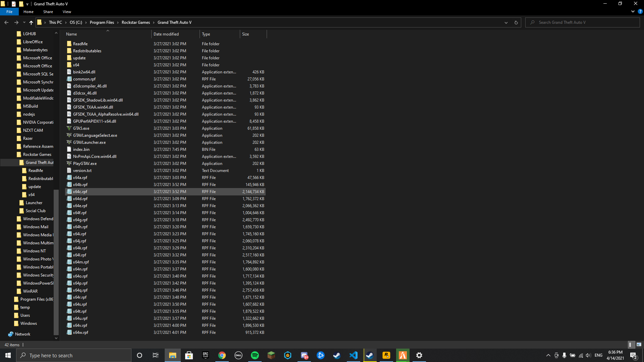Select the version.txt file
Image resolution: width=644 pixels, height=362 pixels.
pos(82,171)
